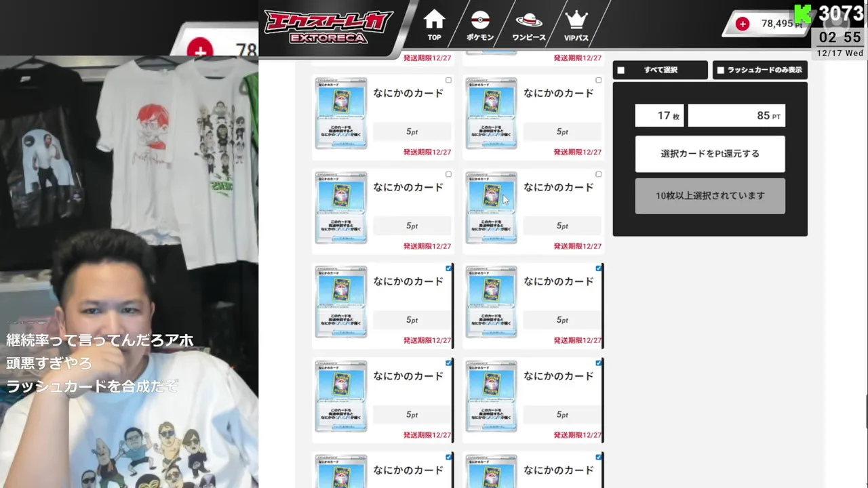868x488 pixels.
Task: Untick the checkbox of the bottom cut-off right-column card
Action: 598,457
